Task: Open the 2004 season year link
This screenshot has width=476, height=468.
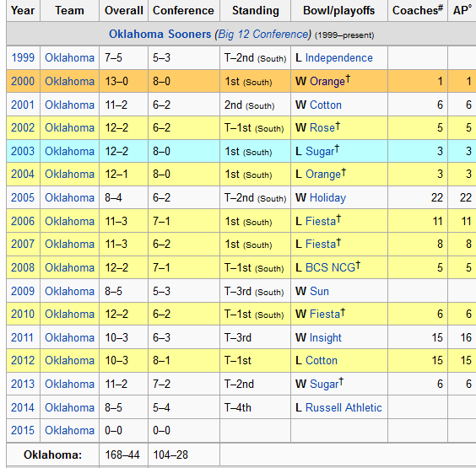Action: pyautogui.click(x=23, y=174)
